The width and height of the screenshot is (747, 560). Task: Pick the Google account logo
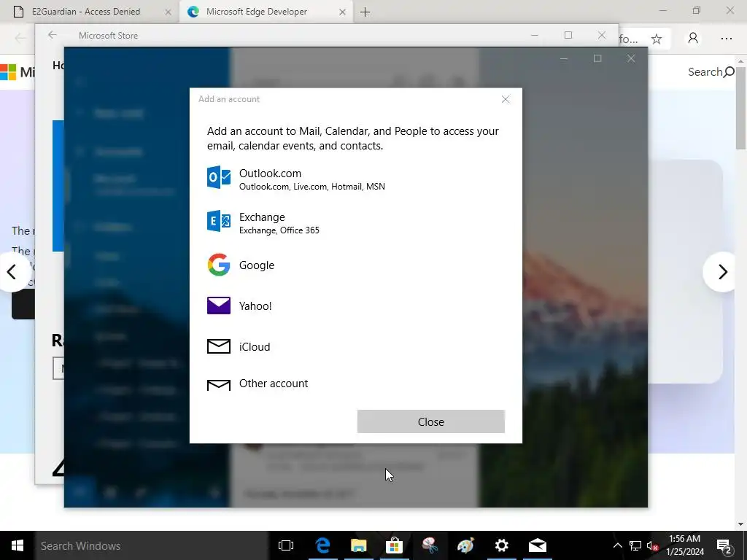pos(219,265)
